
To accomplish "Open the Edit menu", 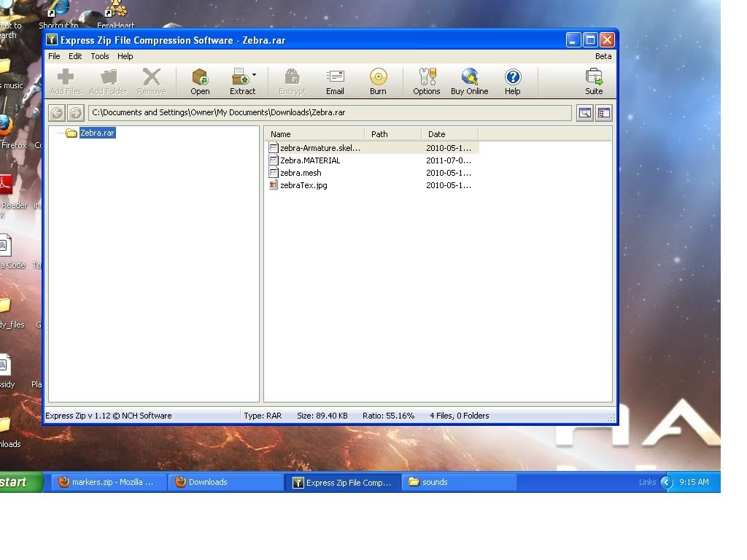I will pyautogui.click(x=75, y=56).
